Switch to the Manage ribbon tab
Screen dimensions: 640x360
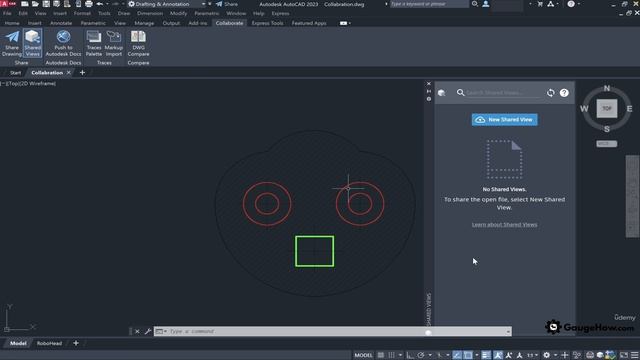(144, 23)
